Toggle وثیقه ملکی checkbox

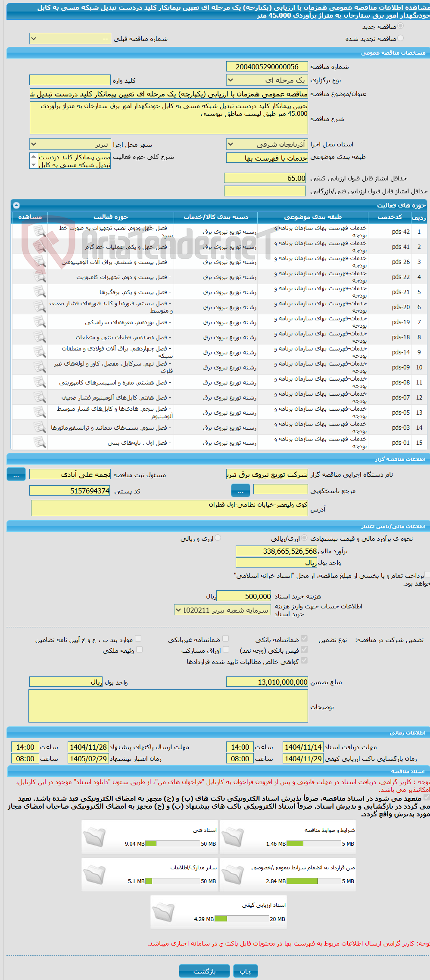coord(140,649)
